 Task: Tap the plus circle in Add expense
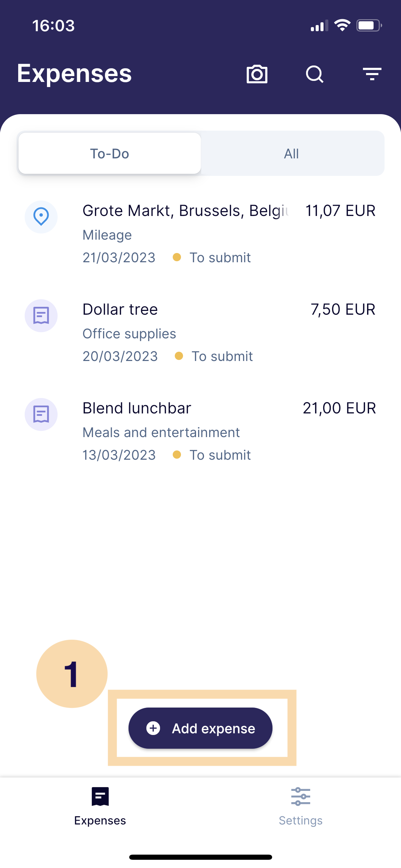click(153, 728)
